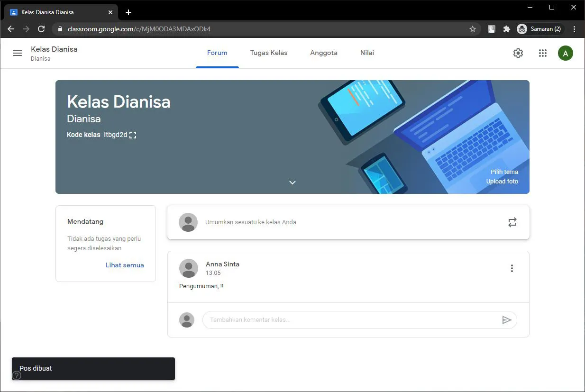Image resolution: width=585 pixels, height=392 pixels.
Task: Bookmark the page with the star icon
Action: (x=472, y=29)
